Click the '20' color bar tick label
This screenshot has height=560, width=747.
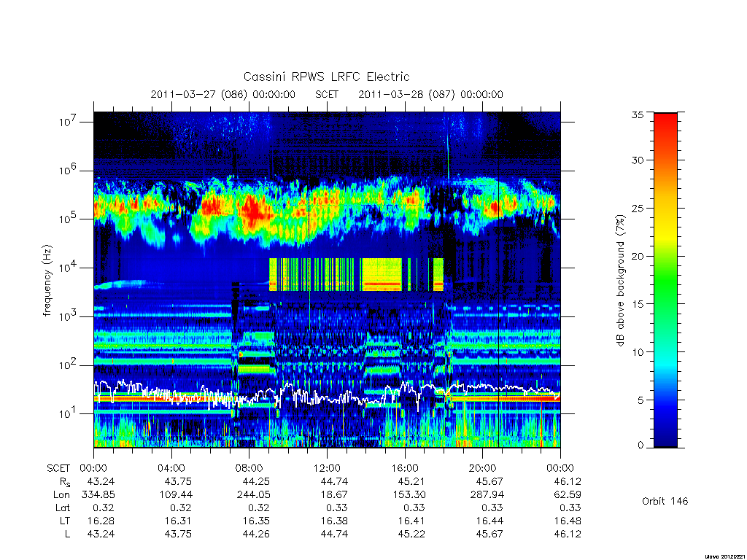pyautogui.click(x=637, y=256)
